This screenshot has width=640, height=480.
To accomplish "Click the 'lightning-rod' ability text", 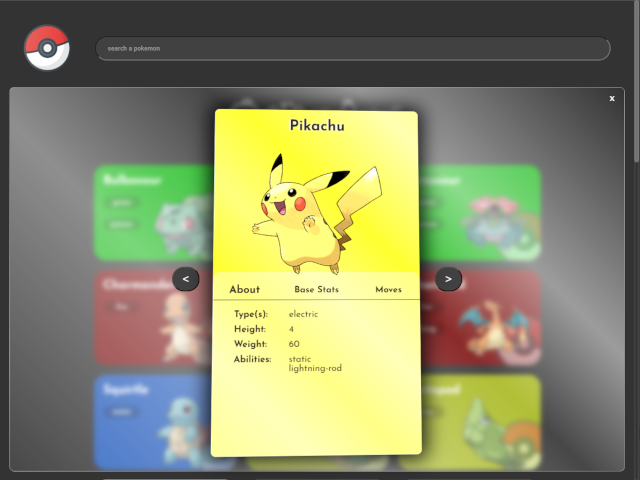I will (315, 369).
